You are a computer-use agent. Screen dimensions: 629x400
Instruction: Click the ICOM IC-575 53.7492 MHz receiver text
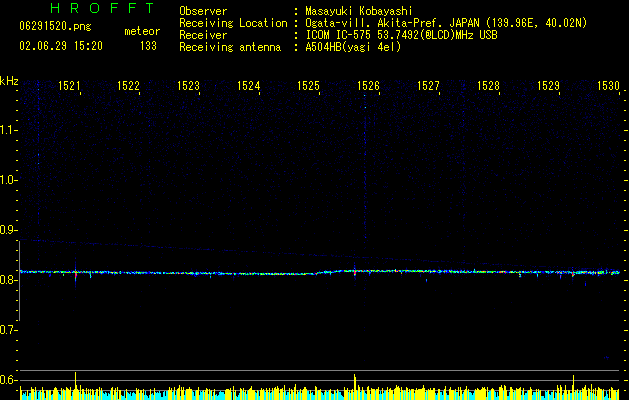pos(401,35)
